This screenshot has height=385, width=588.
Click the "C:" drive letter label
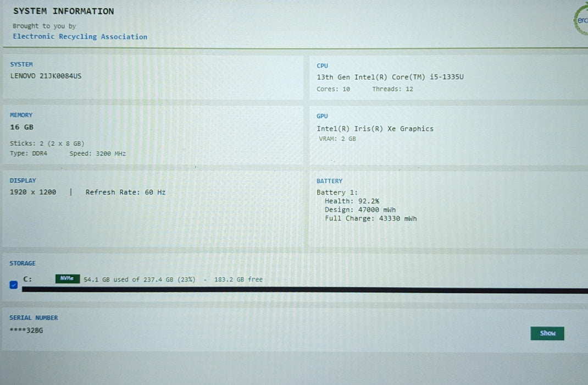[x=27, y=279]
